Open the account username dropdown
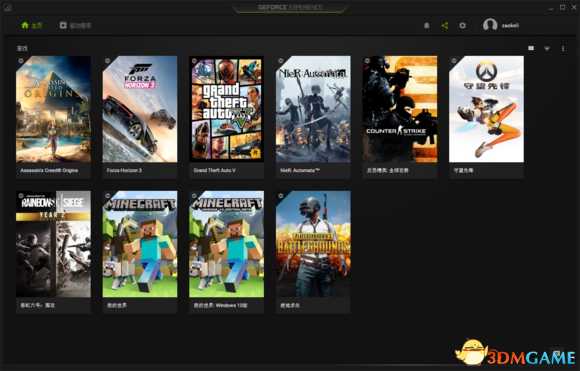 tap(510, 26)
